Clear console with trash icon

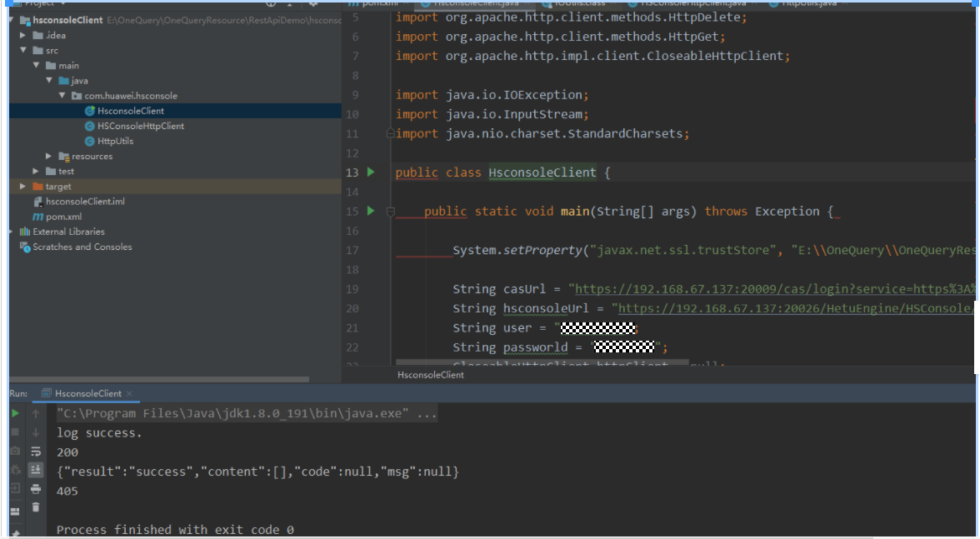pyautogui.click(x=36, y=507)
